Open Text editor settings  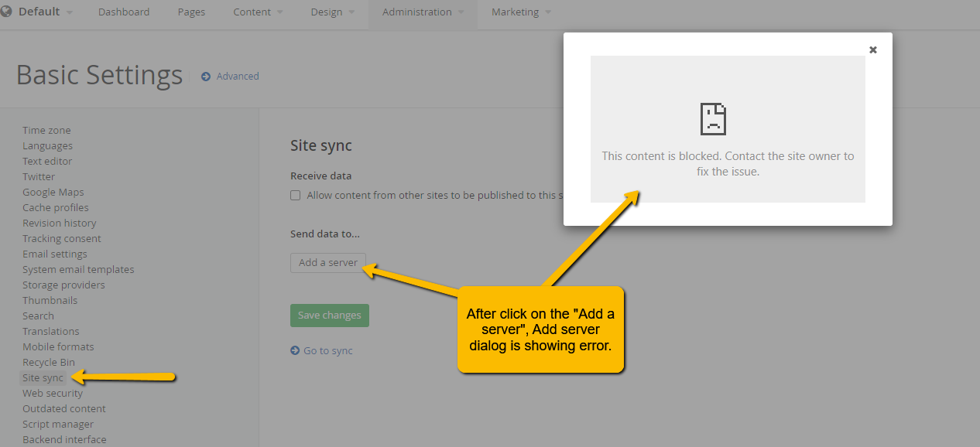pos(47,162)
